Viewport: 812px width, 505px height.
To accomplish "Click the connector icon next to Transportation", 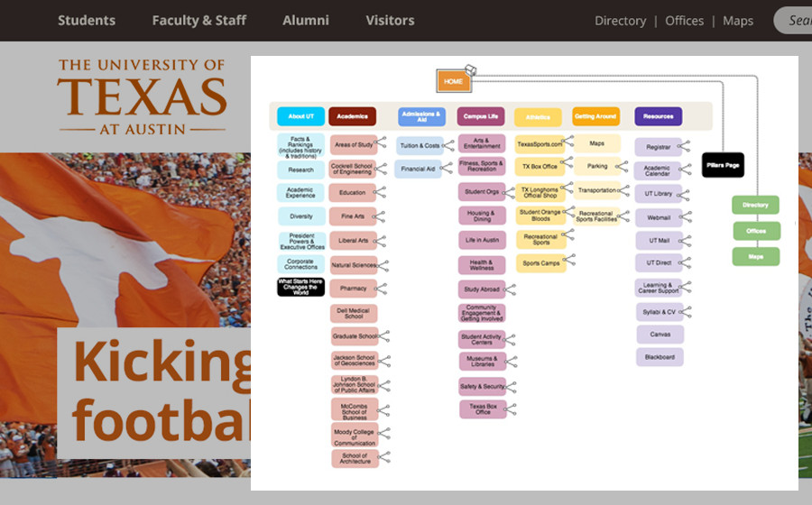I will (x=624, y=190).
